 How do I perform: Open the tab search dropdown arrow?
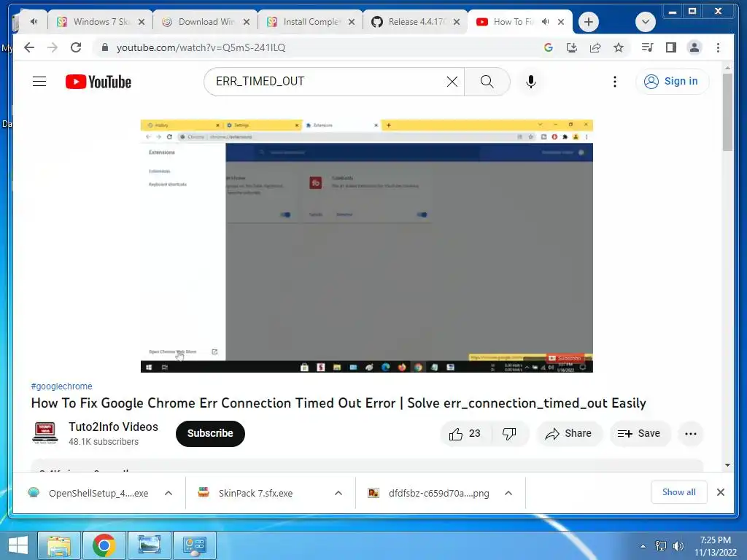(x=646, y=22)
